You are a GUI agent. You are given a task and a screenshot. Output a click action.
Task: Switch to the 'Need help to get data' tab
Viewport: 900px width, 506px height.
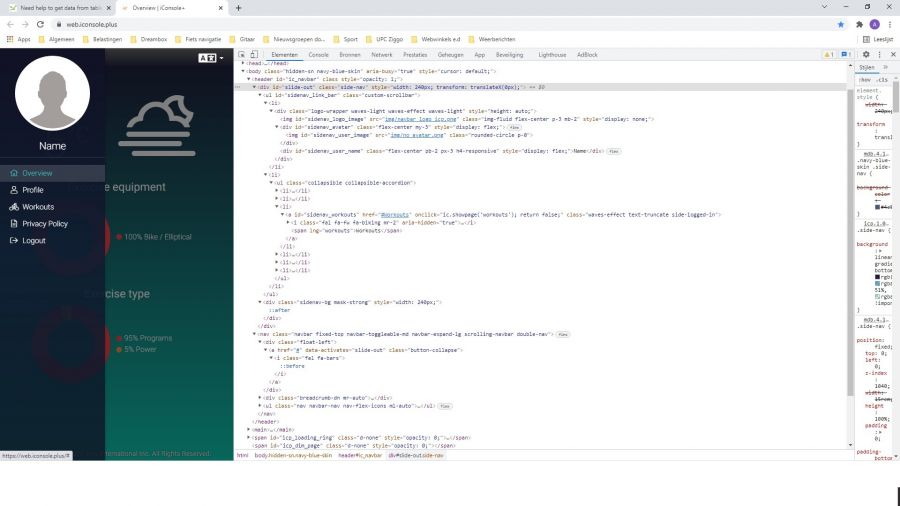tap(60, 8)
